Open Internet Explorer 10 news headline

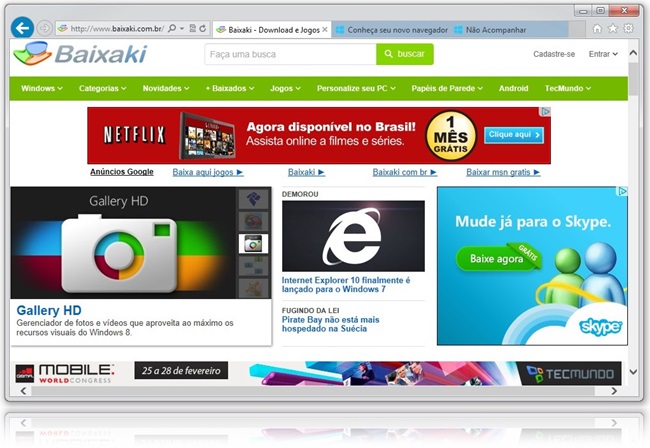346,285
